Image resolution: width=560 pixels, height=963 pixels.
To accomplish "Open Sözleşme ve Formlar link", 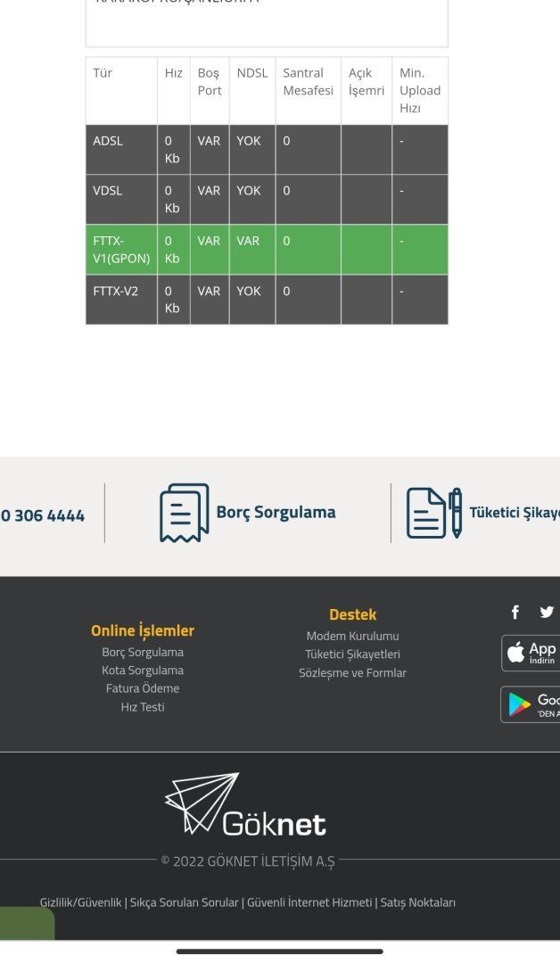I will click(x=352, y=672).
